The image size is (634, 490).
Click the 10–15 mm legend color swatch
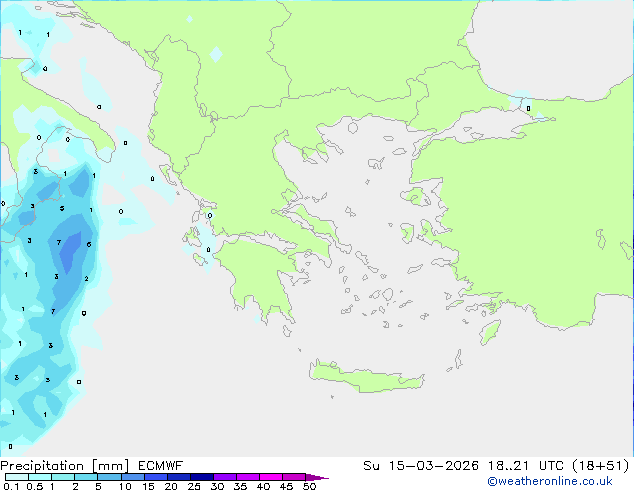(x=132, y=477)
